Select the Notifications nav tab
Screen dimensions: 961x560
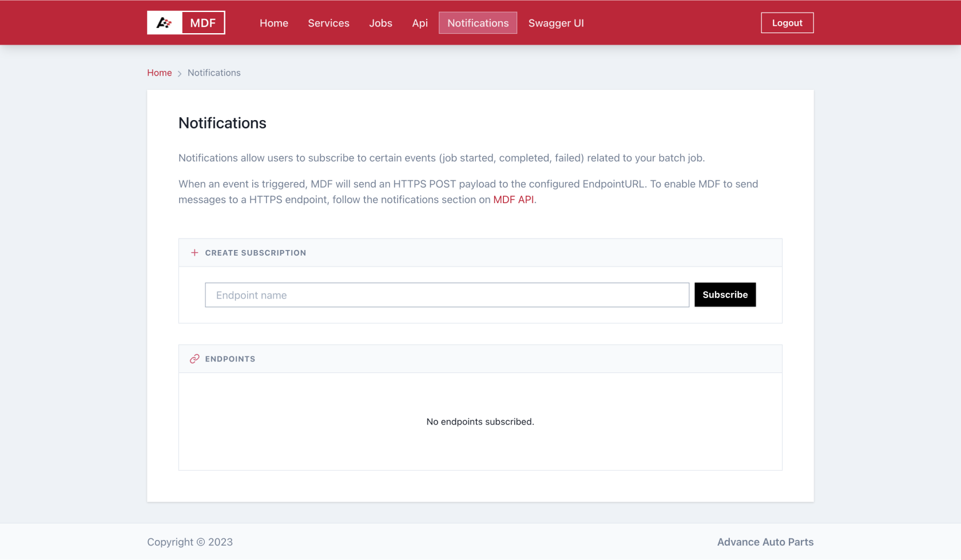pyautogui.click(x=478, y=23)
